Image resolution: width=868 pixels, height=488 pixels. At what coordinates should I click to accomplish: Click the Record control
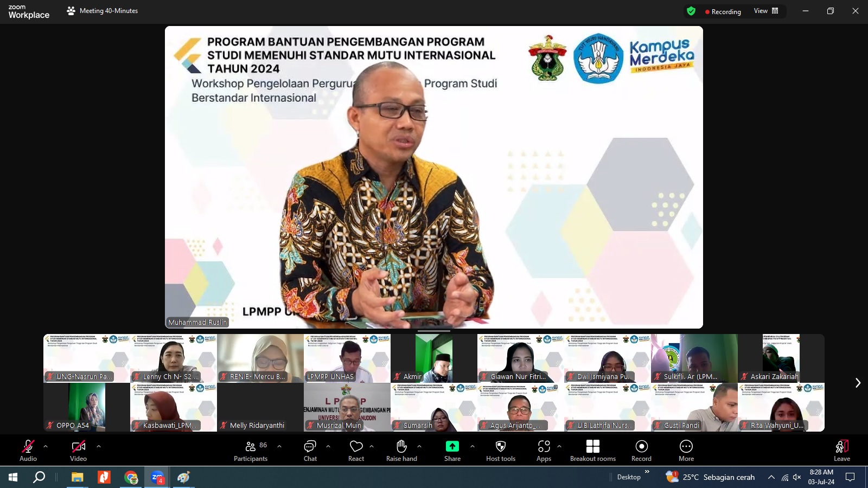641,450
